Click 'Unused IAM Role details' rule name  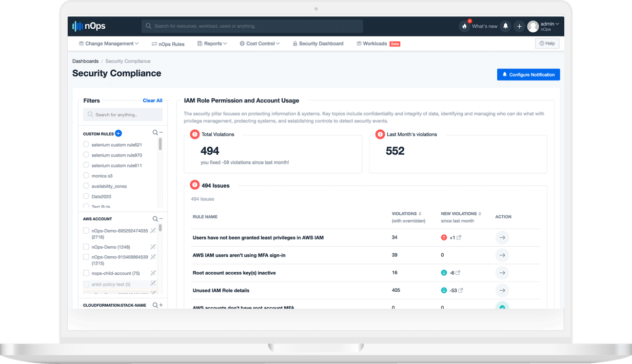(x=221, y=290)
